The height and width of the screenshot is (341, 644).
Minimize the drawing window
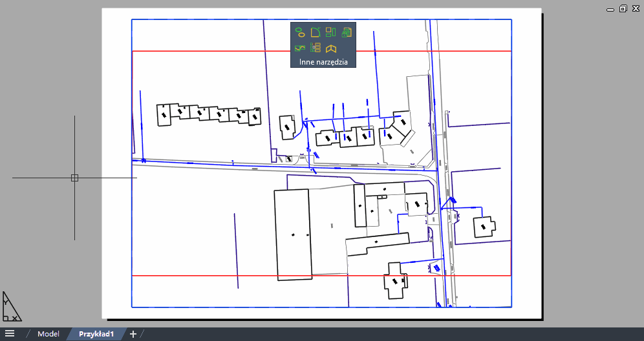click(x=610, y=9)
